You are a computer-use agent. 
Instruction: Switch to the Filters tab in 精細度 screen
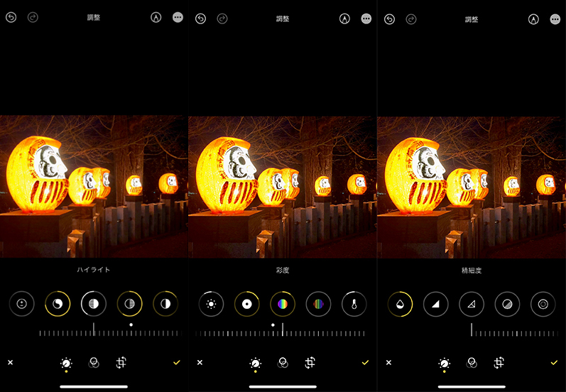tap(472, 363)
